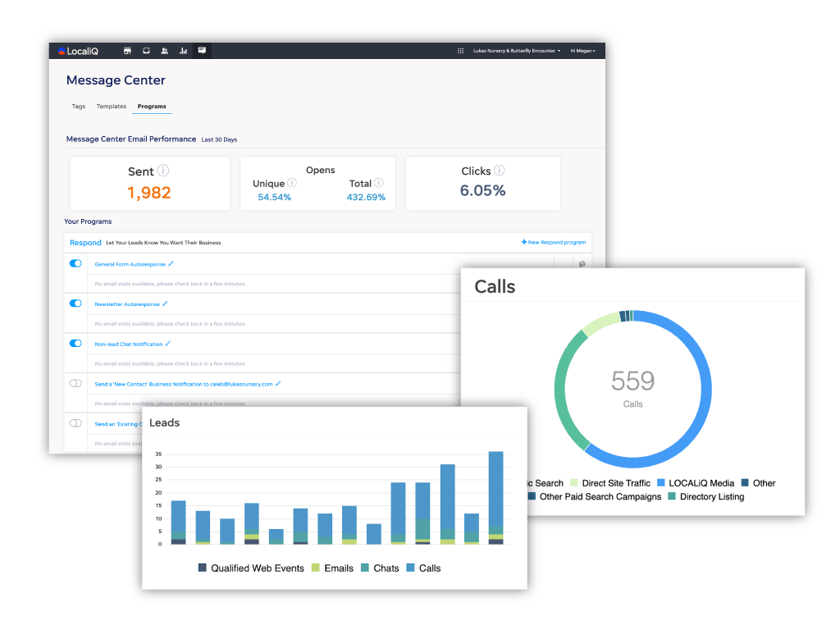Click the storefront icon in top navigation
The image size is (840, 630).
pyautogui.click(x=127, y=50)
